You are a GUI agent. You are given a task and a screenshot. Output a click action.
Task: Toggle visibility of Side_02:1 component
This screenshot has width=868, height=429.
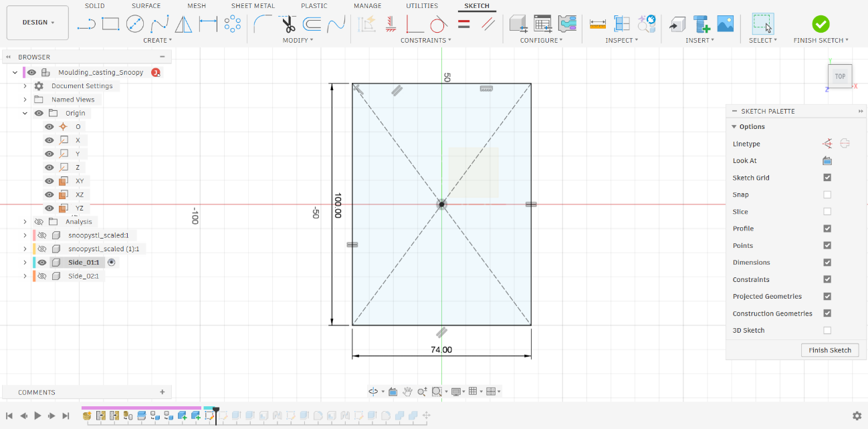(42, 276)
